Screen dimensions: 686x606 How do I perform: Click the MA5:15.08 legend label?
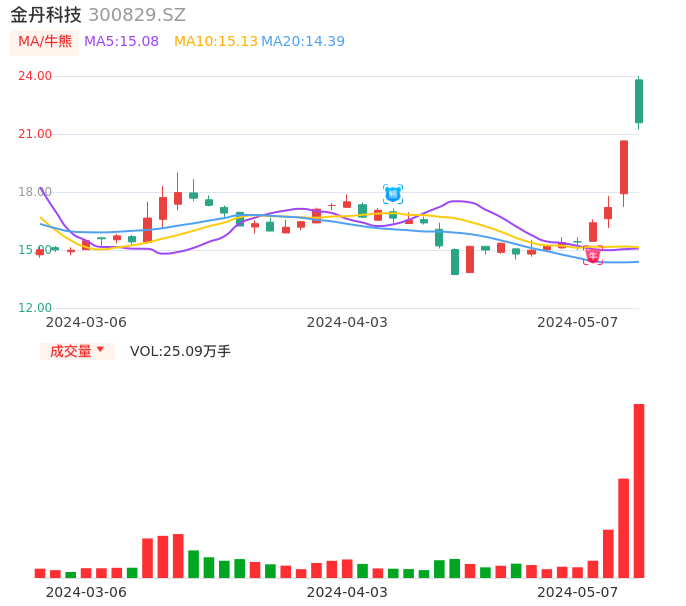121,42
